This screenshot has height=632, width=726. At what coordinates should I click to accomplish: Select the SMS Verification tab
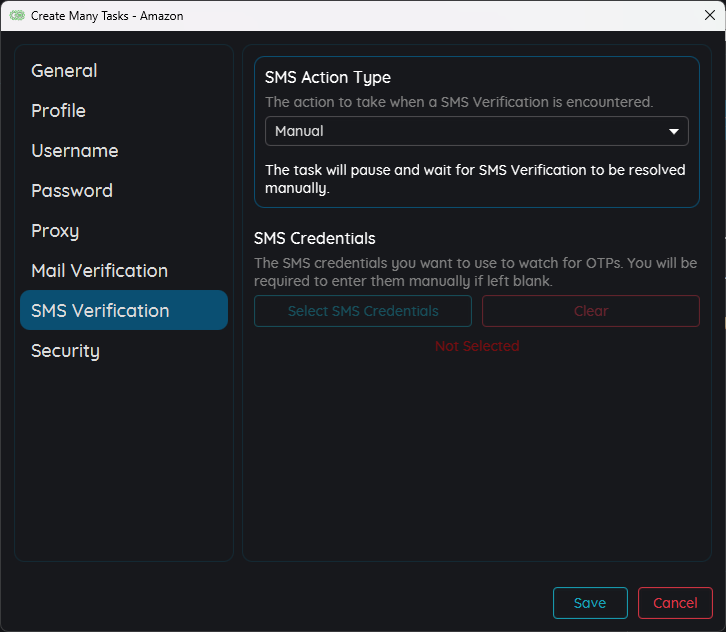pyautogui.click(x=100, y=311)
